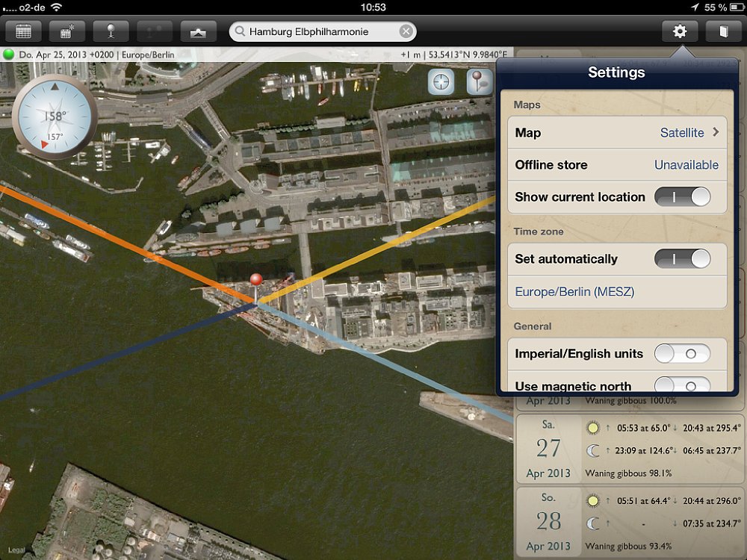Tap the pin icon in top toolbar
The width and height of the screenshot is (747, 560).
[111, 31]
